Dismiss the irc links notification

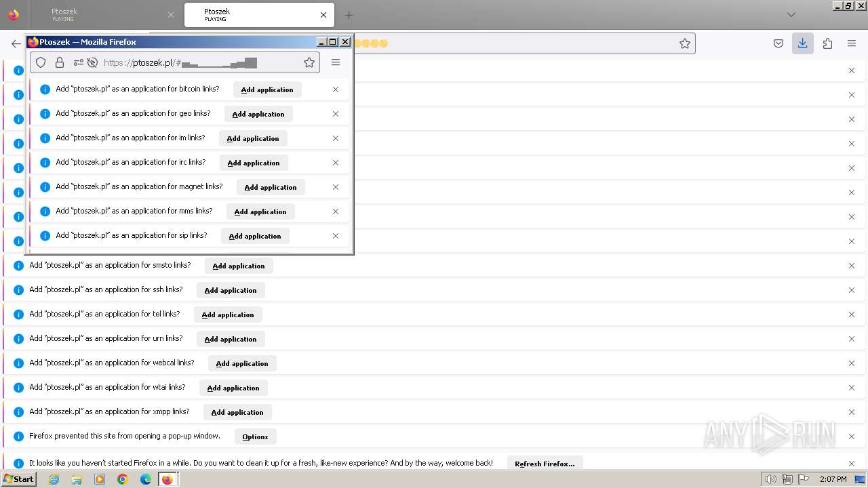pos(336,163)
